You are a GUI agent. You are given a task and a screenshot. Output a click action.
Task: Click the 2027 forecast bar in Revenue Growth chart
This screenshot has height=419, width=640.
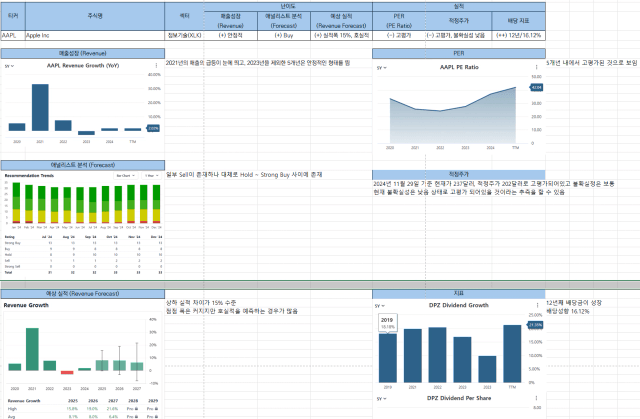point(137,366)
